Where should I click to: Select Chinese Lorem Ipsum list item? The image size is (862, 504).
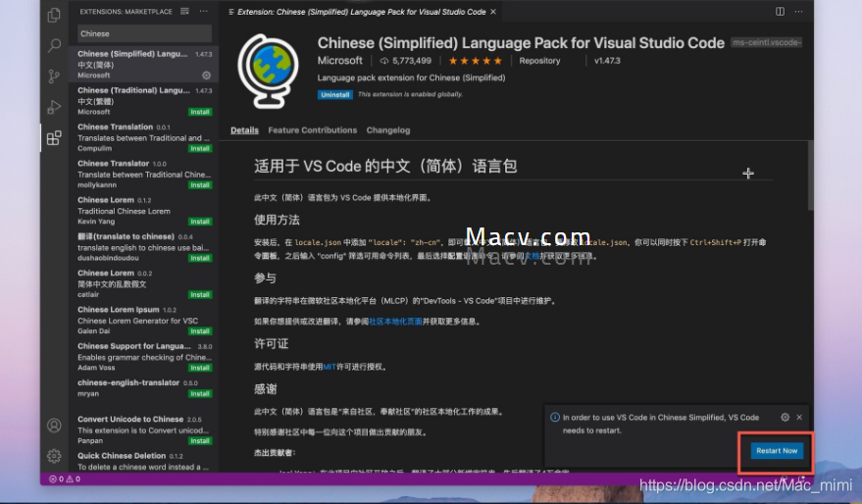coord(143,320)
